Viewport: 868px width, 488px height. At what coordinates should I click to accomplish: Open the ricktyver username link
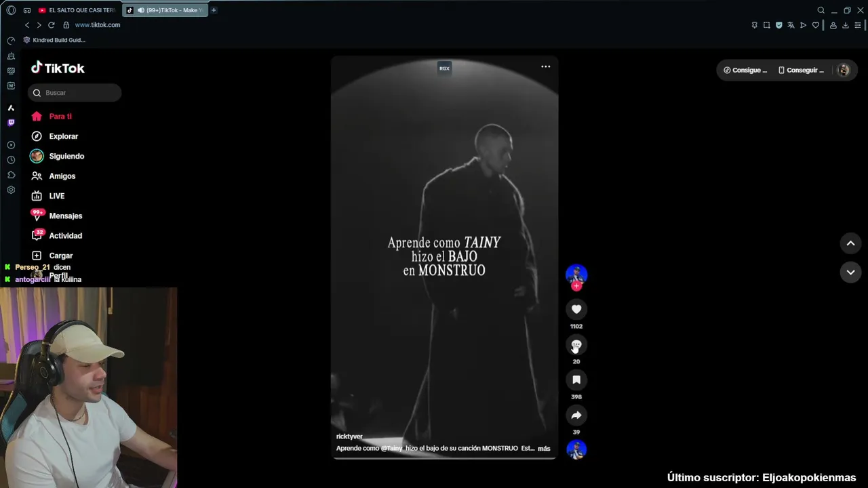coord(349,436)
